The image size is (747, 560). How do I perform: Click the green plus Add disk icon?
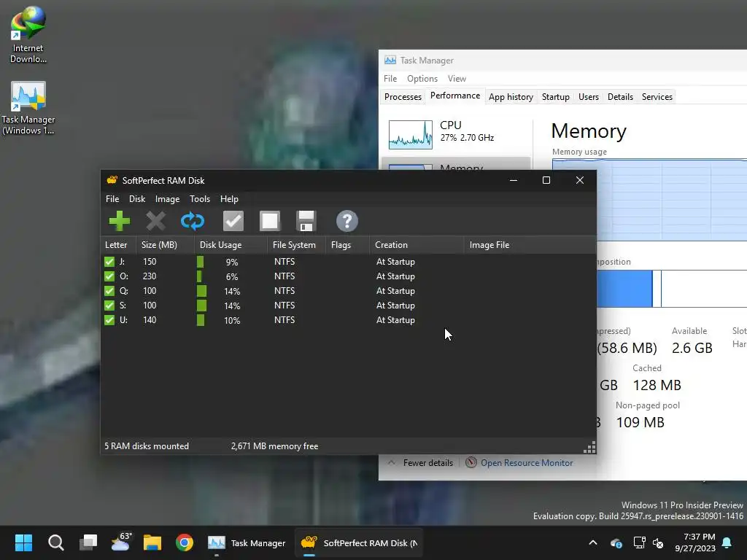coord(119,221)
